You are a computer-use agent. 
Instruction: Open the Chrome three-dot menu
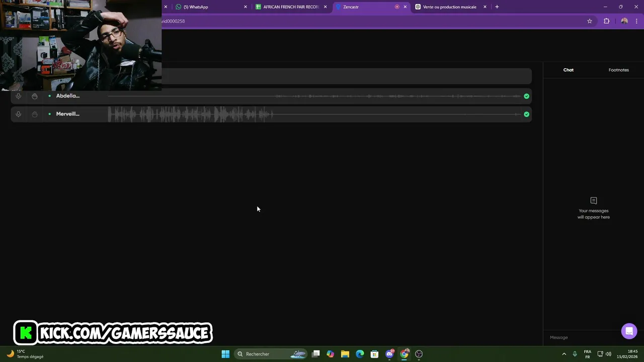click(636, 21)
